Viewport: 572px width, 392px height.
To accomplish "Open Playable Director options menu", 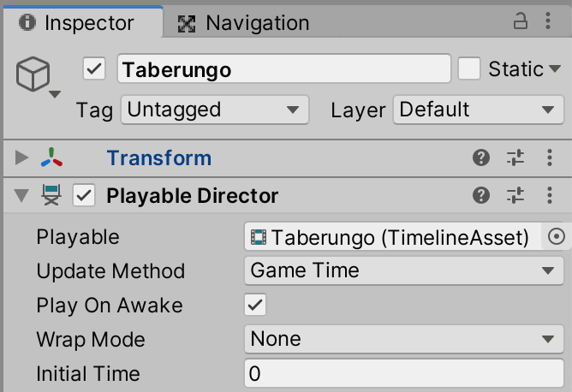I will [x=550, y=196].
